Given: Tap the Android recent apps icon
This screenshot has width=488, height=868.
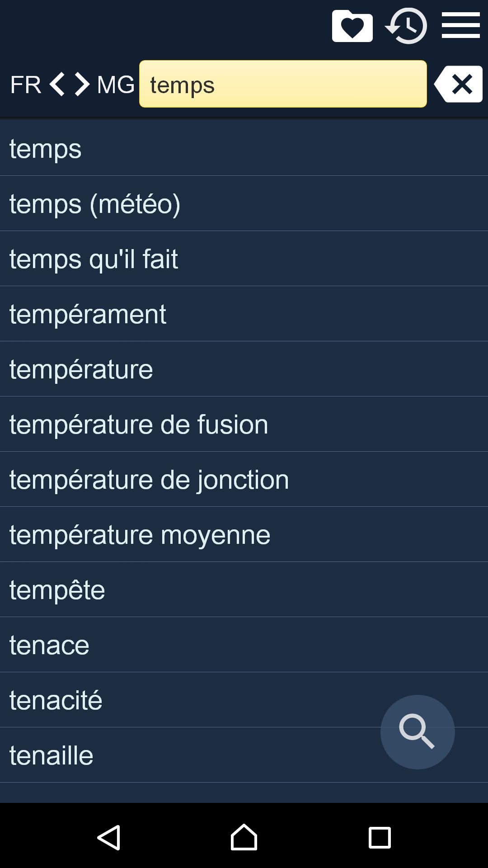Looking at the screenshot, I should tap(380, 838).
